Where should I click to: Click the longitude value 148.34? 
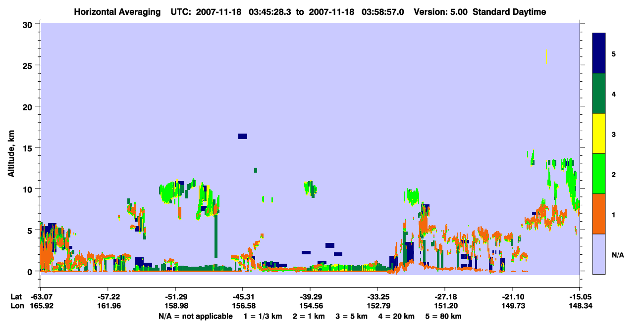[x=580, y=306]
